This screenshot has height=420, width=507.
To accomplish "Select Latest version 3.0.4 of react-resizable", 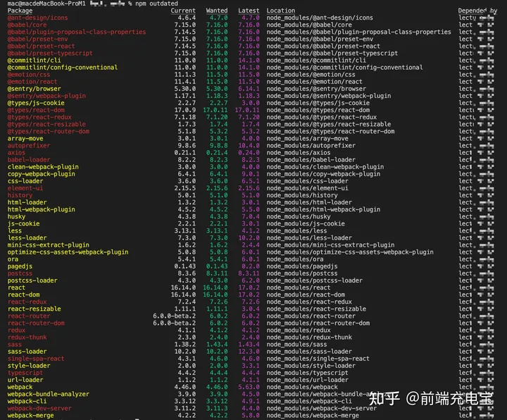I will [250, 309].
